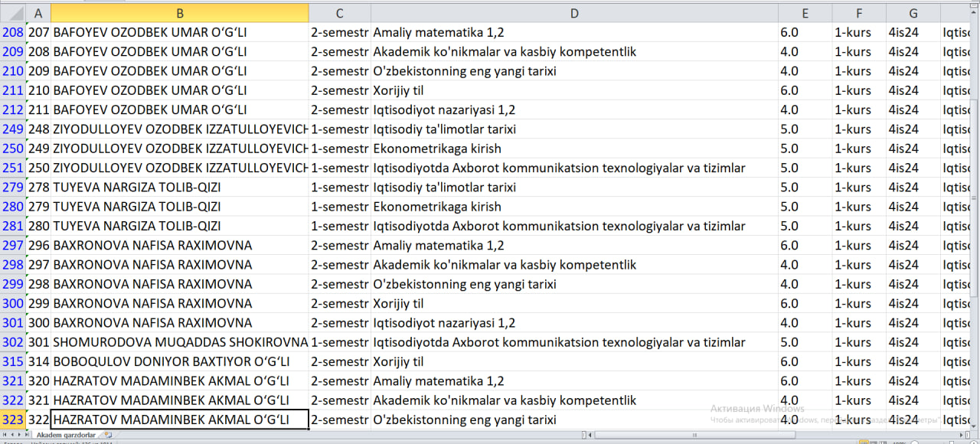
Task: Select column E header
Action: coord(805,13)
